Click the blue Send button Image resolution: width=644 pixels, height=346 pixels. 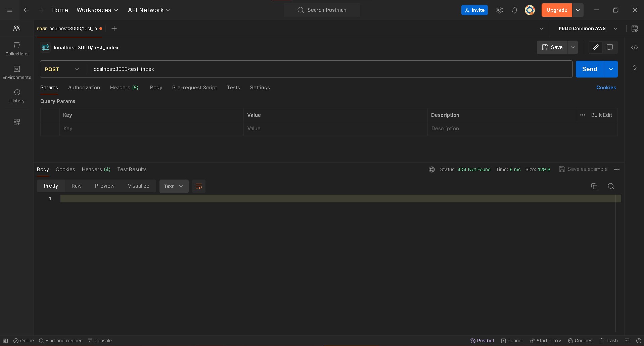(589, 69)
